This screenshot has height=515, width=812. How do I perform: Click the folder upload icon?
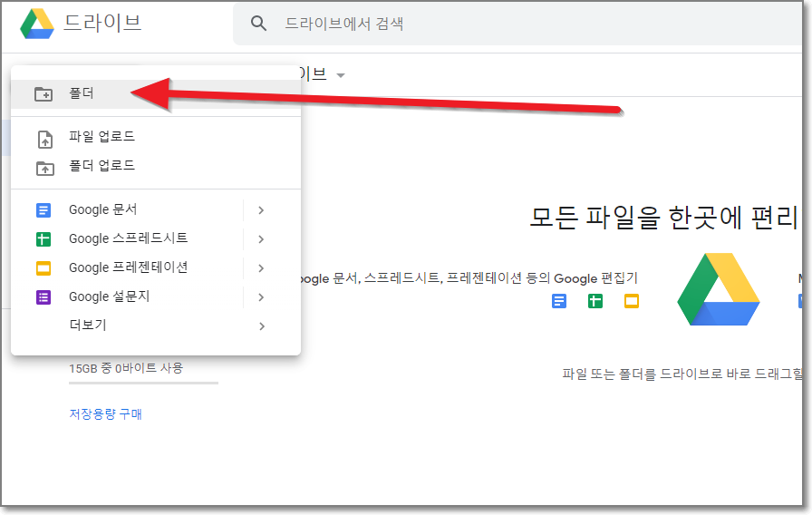click(45, 169)
